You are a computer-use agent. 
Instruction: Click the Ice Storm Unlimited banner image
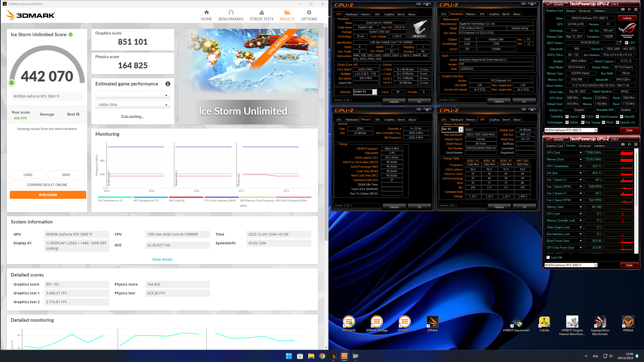(248, 77)
